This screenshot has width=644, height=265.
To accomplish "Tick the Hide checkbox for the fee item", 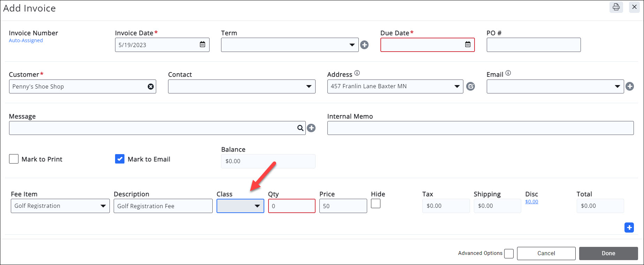I will pyautogui.click(x=376, y=204).
